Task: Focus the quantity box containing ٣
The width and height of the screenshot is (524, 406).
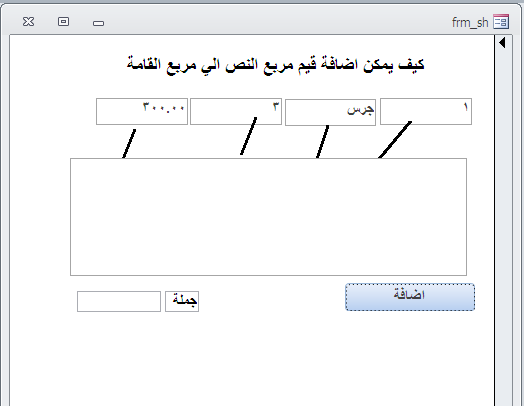Action: click(x=236, y=111)
